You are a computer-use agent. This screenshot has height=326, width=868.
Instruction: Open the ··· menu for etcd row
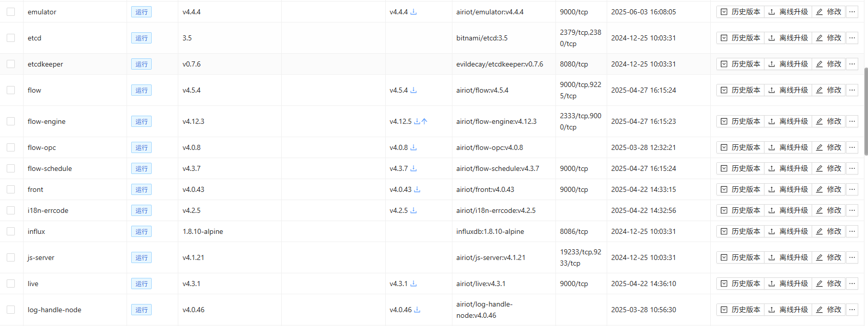tap(852, 38)
